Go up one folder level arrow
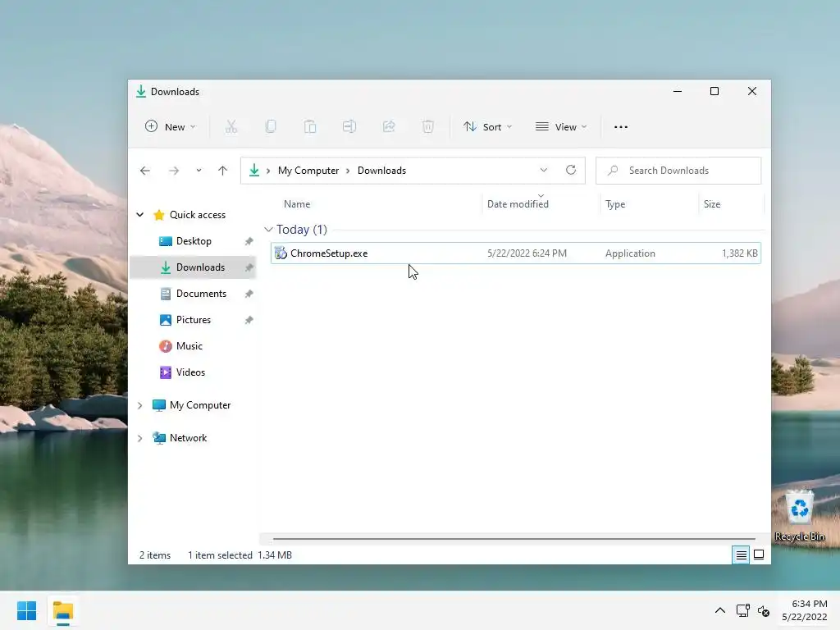Image resolution: width=840 pixels, height=630 pixels. coord(223,171)
